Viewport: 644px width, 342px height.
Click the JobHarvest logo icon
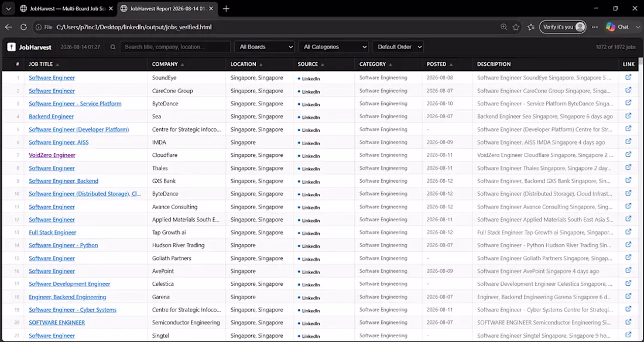pyautogui.click(x=12, y=47)
